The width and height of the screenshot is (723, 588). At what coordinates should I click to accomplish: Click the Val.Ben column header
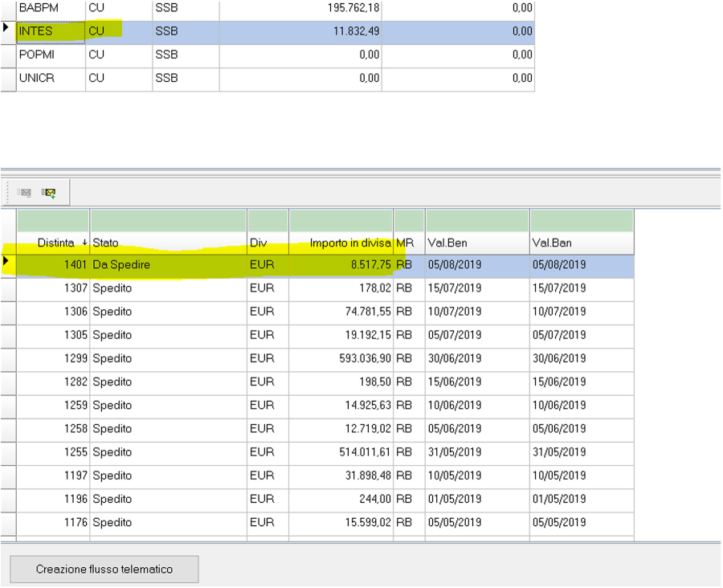point(476,243)
